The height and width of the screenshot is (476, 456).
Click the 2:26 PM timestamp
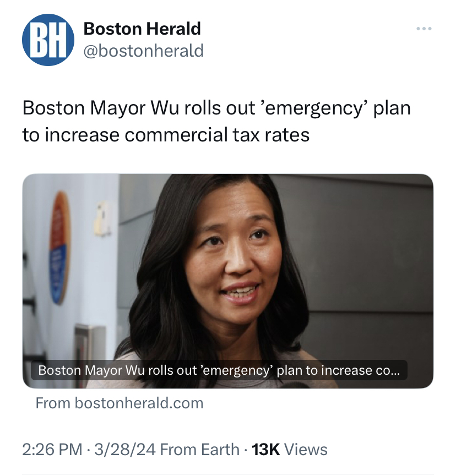pos(52,450)
